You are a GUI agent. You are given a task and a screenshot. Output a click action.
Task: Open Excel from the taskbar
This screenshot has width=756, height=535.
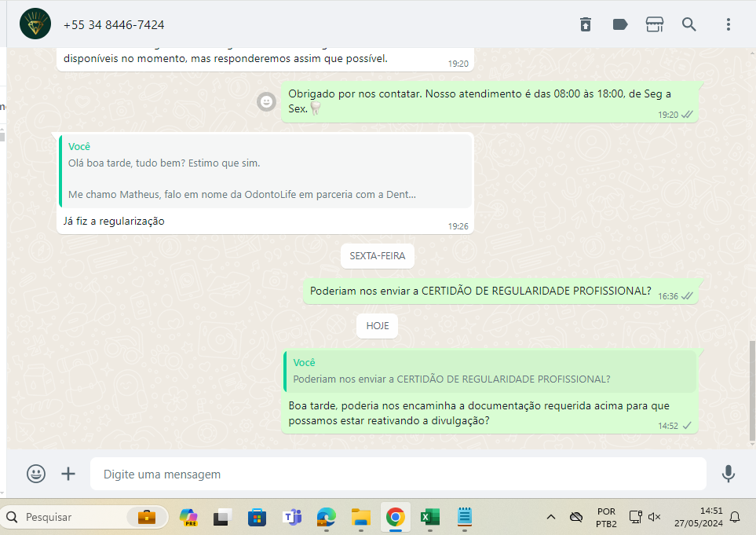429,517
